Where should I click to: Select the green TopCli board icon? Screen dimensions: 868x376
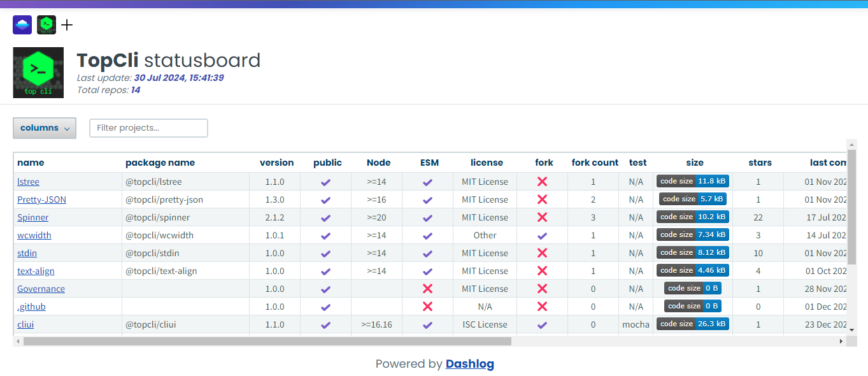(x=46, y=25)
